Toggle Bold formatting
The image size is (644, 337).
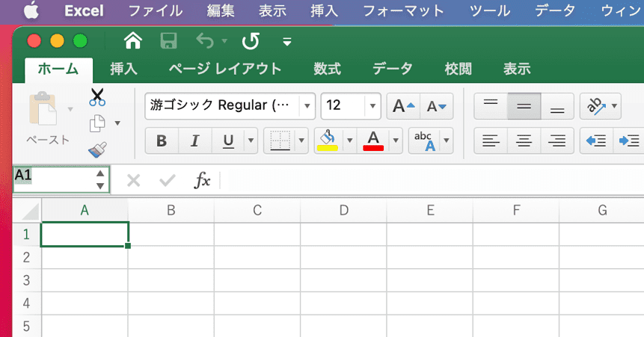point(161,140)
